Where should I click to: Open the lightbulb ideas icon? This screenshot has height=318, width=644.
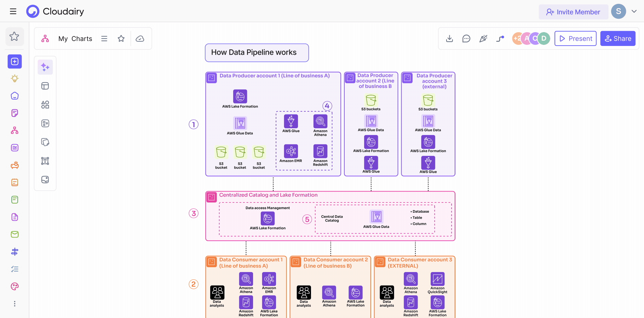tap(15, 78)
